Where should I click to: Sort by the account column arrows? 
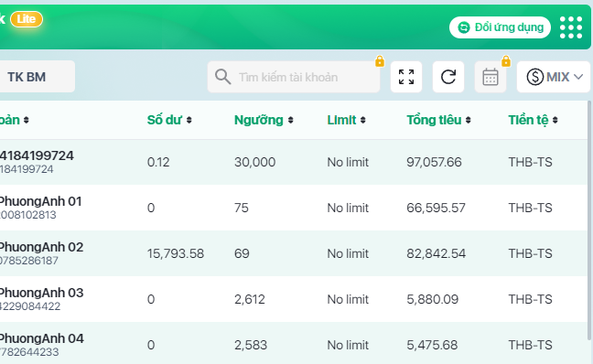coord(27,120)
